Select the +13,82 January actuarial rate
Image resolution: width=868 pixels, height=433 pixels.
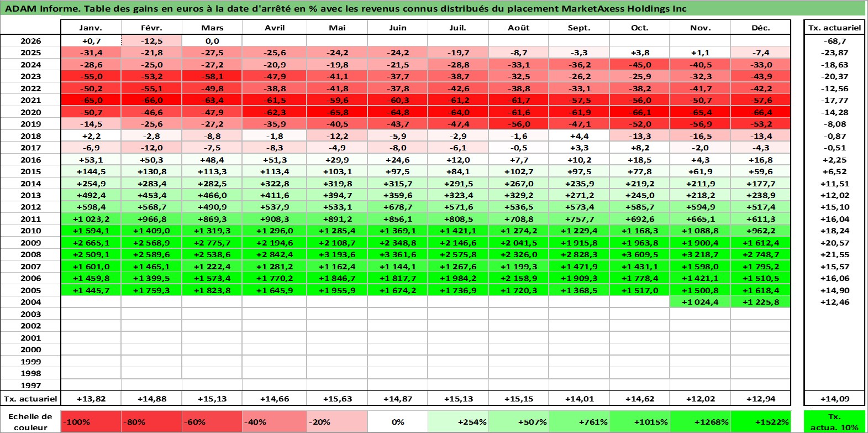(x=91, y=399)
